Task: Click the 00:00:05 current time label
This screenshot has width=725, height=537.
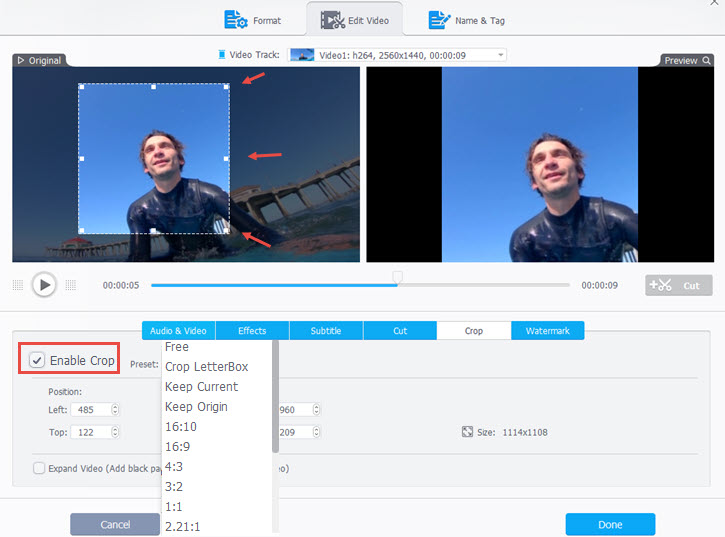Action: (121, 285)
